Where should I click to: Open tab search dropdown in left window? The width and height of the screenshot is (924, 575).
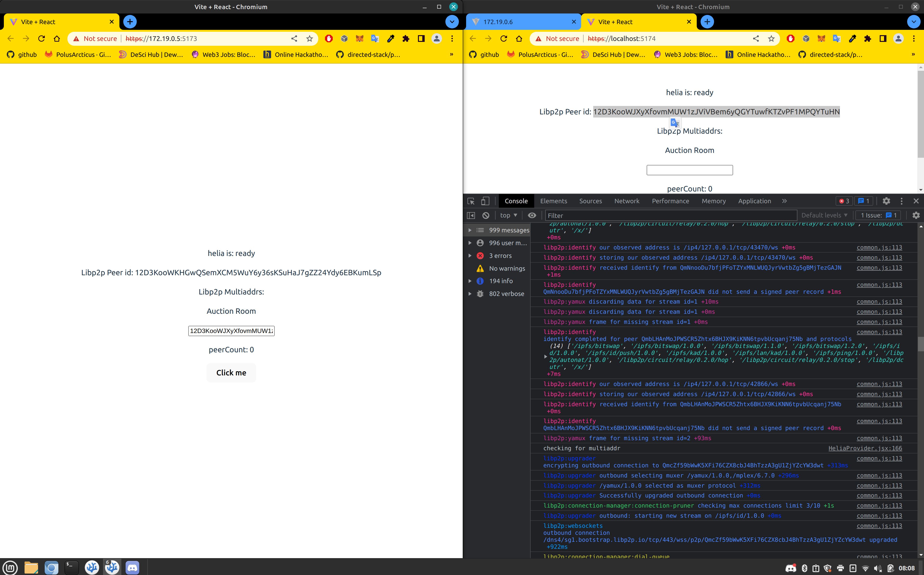(452, 22)
